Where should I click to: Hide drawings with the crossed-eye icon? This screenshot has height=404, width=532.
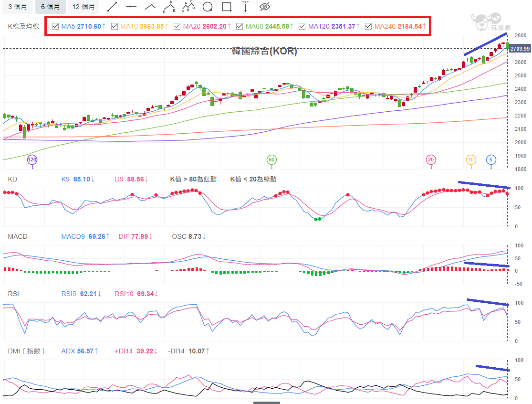(x=265, y=7)
